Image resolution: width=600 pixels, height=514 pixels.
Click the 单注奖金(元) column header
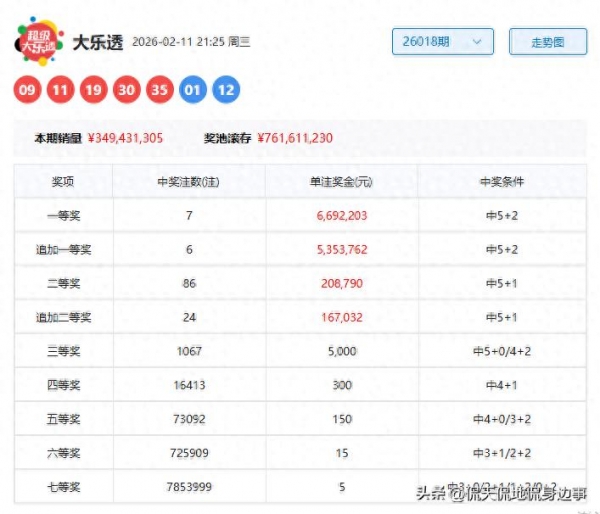coord(341,182)
